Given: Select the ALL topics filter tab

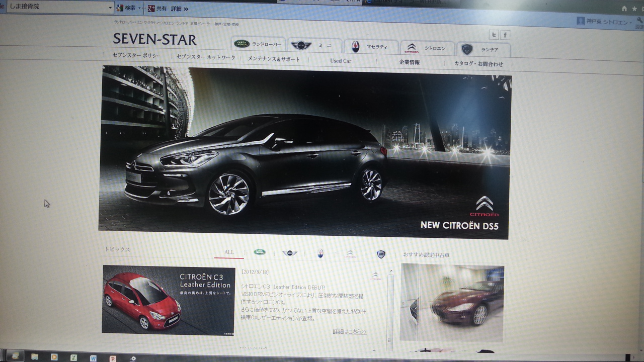Looking at the screenshot, I should tap(229, 252).
